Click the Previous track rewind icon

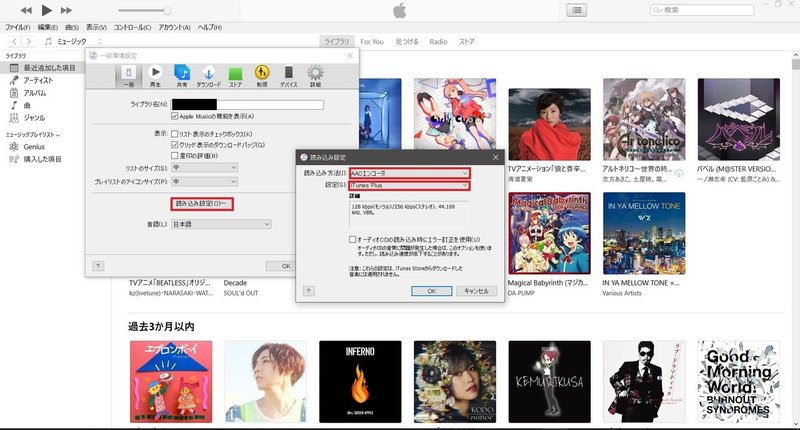pos(26,10)
